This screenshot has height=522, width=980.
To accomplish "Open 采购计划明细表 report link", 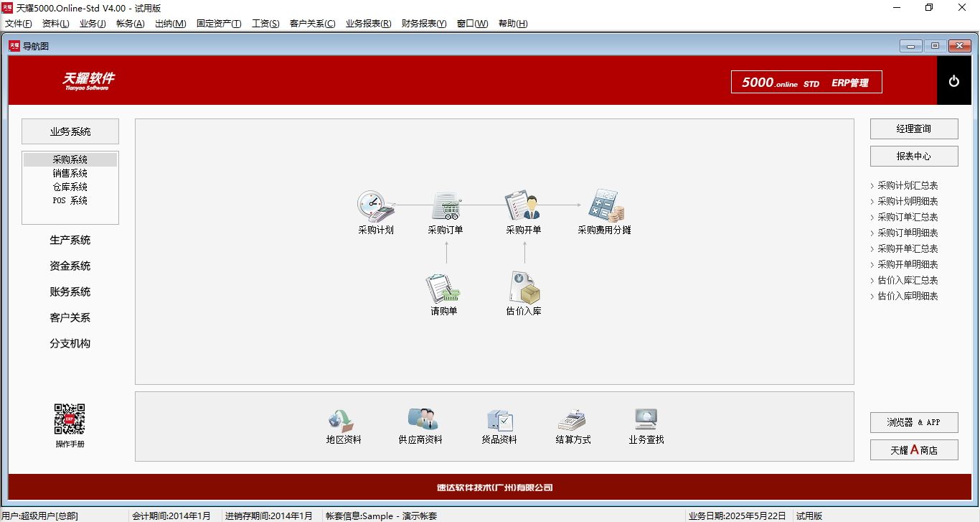I will (908, 201).
